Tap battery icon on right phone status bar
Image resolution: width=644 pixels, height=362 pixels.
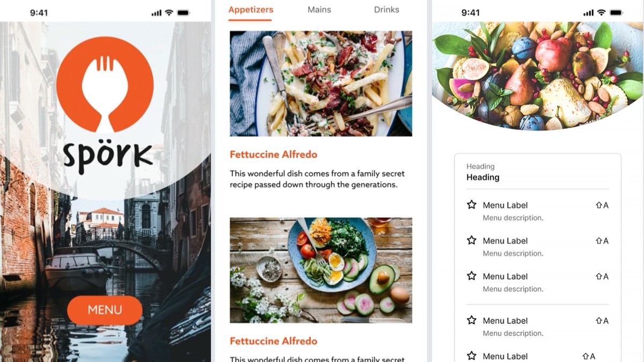pos(616,12)
